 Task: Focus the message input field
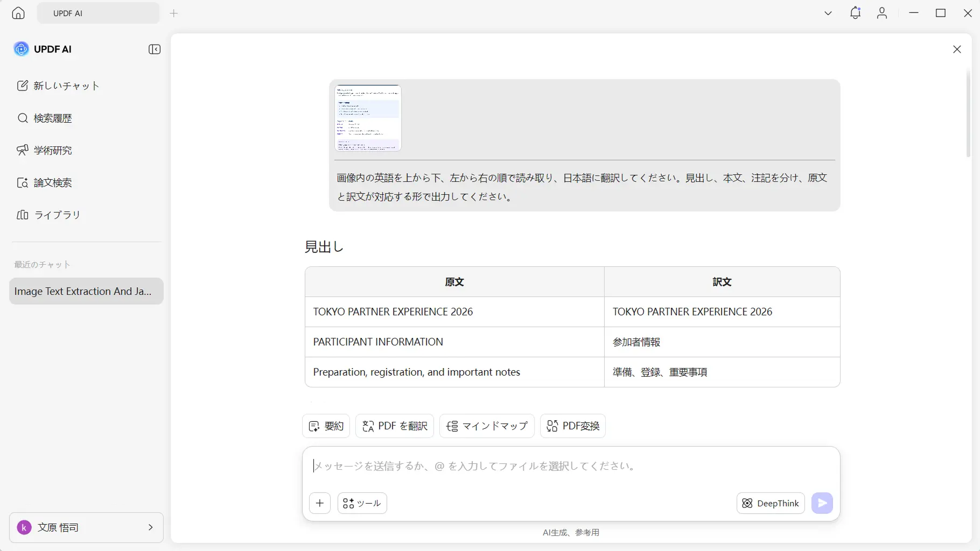(571, 466)
